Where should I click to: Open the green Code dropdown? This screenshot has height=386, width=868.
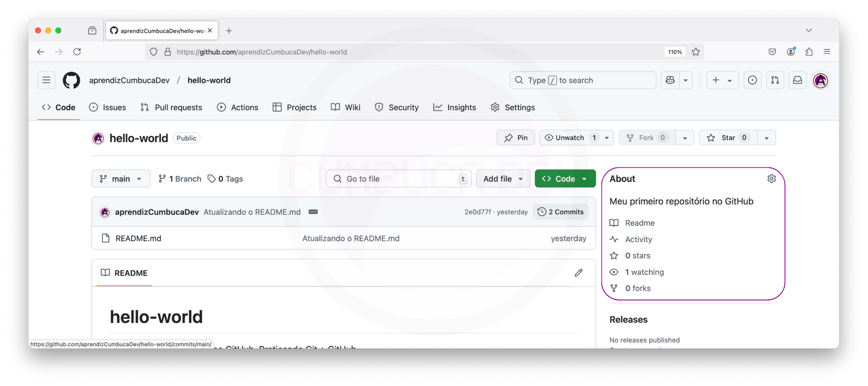pos(565,179)
